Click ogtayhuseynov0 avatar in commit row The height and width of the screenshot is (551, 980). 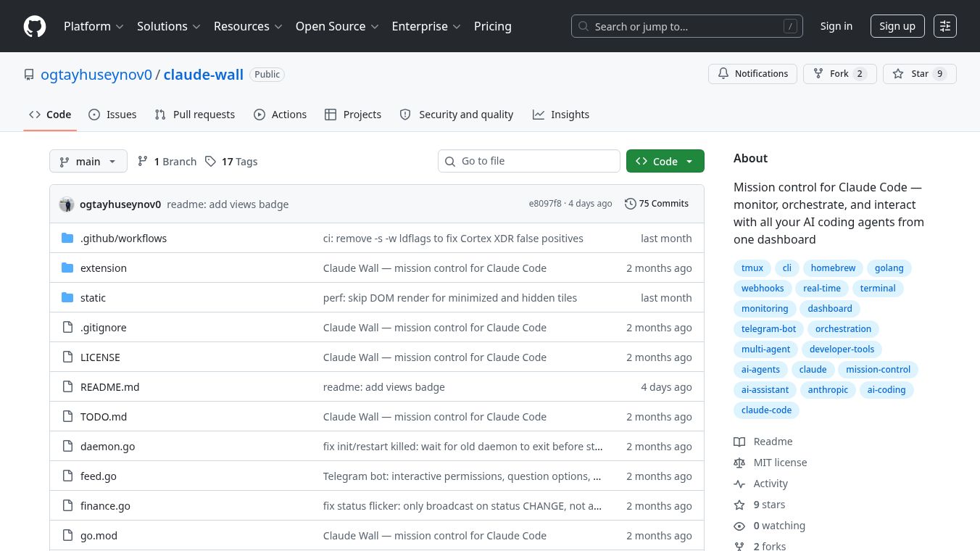tap(67, 204)
